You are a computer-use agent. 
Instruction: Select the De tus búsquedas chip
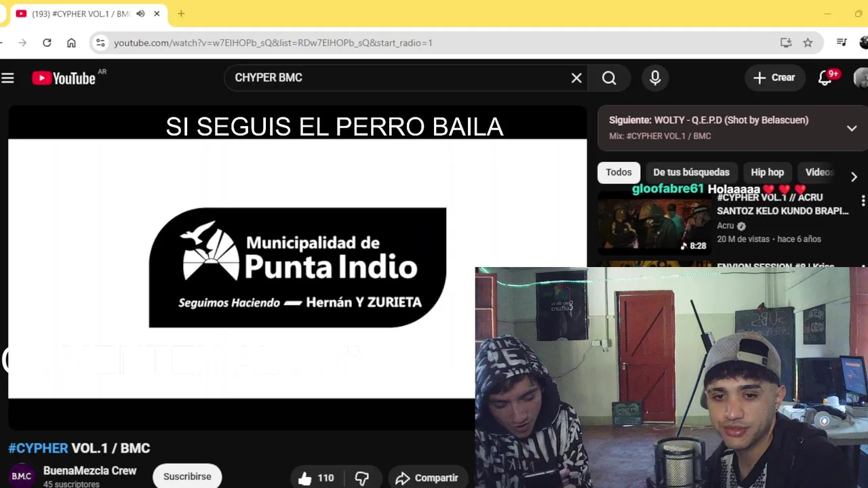pyautogui.click(x=691, y=173)
